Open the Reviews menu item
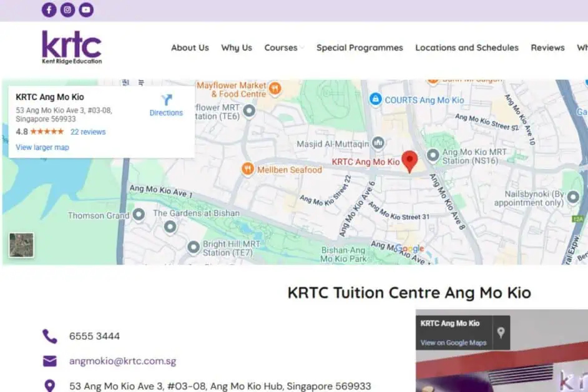Screen dimensions: 588x392 point(547,47)
